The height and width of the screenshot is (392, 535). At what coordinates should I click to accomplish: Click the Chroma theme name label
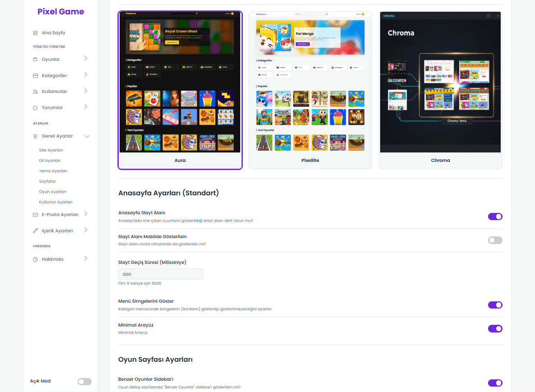click(x=441, y=161)
